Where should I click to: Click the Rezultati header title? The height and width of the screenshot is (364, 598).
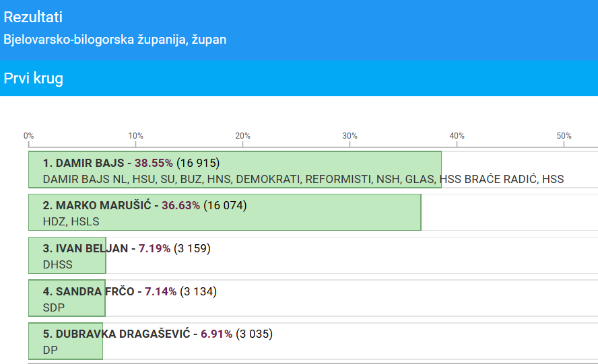(33, 17)
